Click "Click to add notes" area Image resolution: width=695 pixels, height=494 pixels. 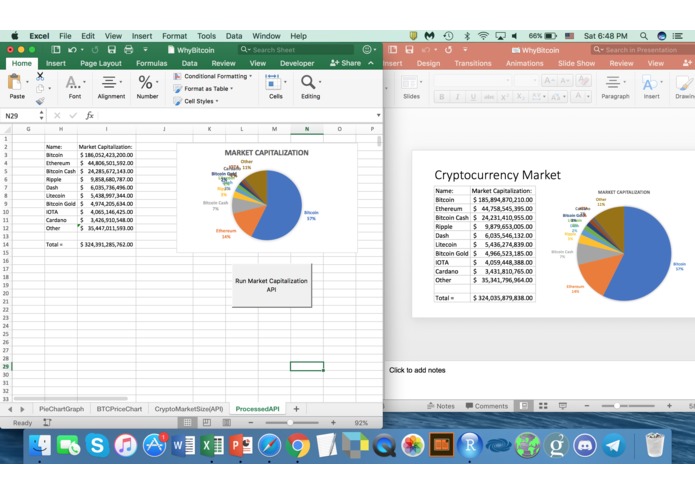pos(417,370)
